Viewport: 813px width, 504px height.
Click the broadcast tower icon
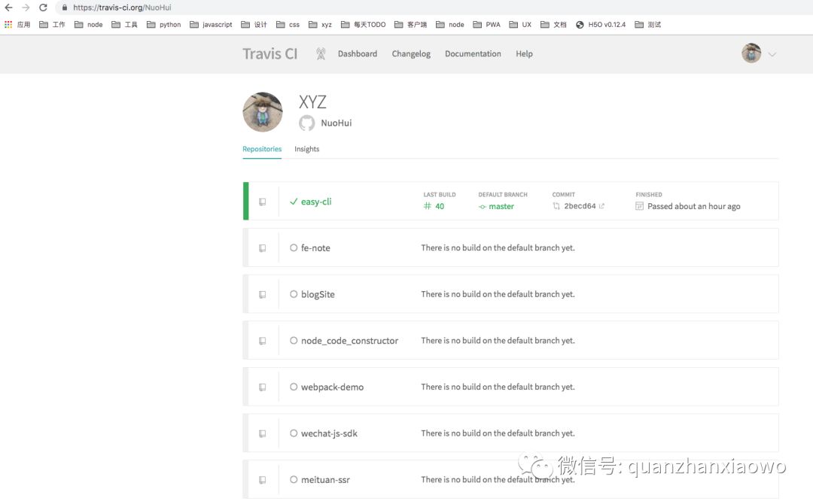[x=321, y=53]
